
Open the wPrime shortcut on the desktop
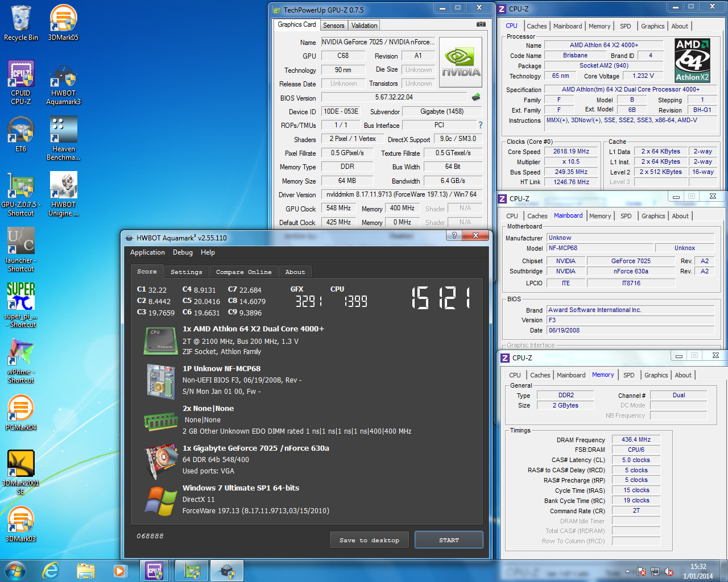(x=21, y=361)
